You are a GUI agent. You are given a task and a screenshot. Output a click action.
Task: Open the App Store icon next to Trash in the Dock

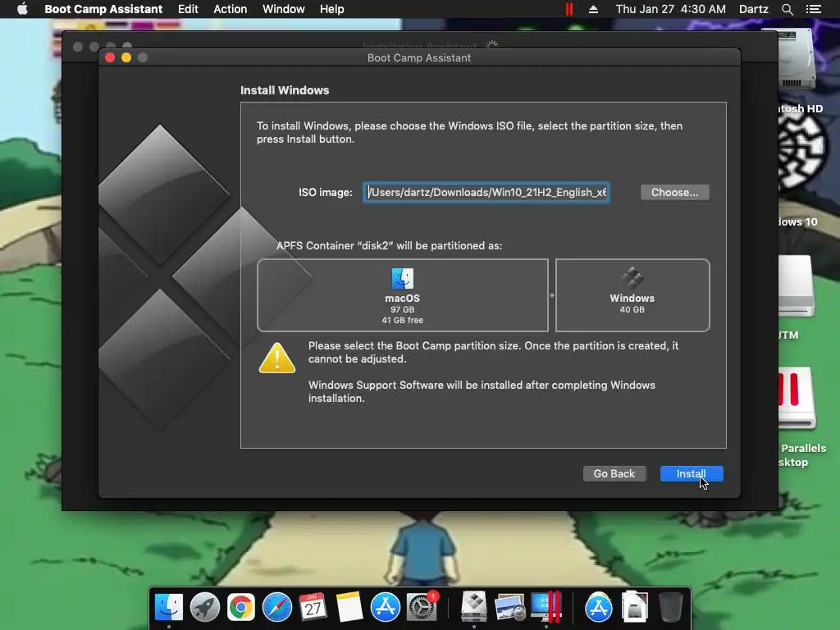(598, 607)
